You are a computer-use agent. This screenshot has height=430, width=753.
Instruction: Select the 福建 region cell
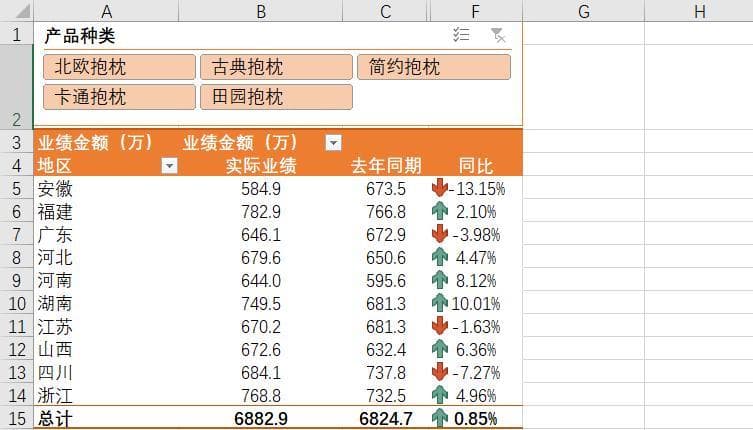pos(106,211)
